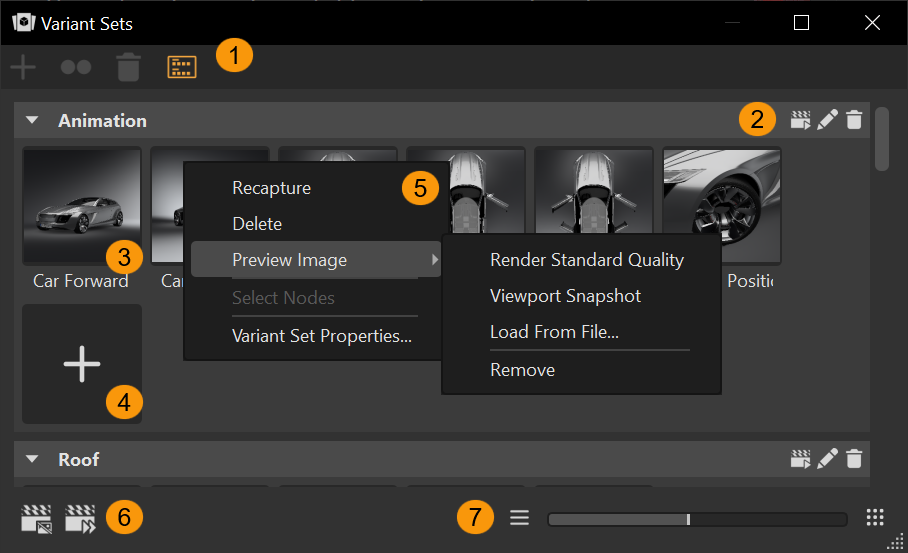Click the thumbnail size slider track
The height and width of the screenshot is (553, 908).
point(697,519)
